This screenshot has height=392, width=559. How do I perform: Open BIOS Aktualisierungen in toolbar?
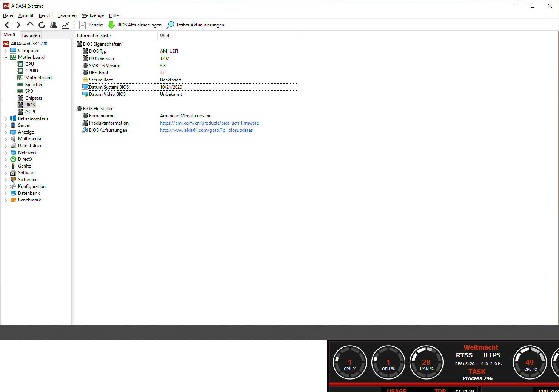coord(135,25)
